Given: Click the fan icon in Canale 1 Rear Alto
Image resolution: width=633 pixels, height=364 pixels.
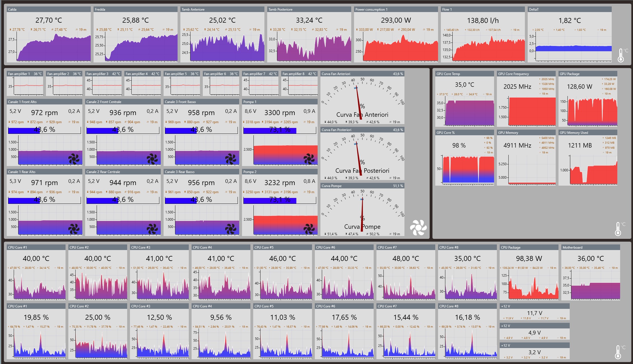Looking at the screenshot, I should point(74,229).
